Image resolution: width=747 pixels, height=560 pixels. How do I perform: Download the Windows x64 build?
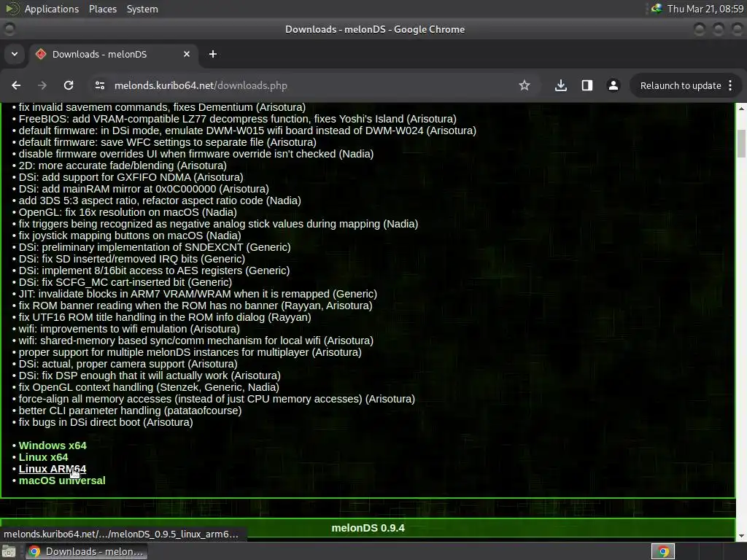(53, 446)
